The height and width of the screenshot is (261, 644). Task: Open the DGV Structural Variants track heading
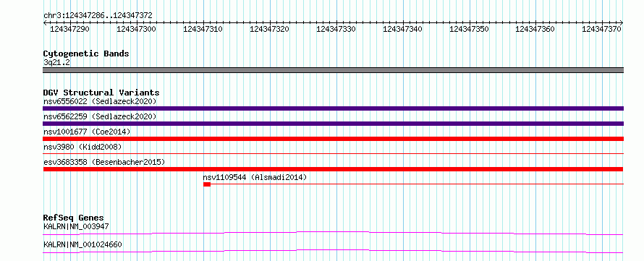pos(101,93)
